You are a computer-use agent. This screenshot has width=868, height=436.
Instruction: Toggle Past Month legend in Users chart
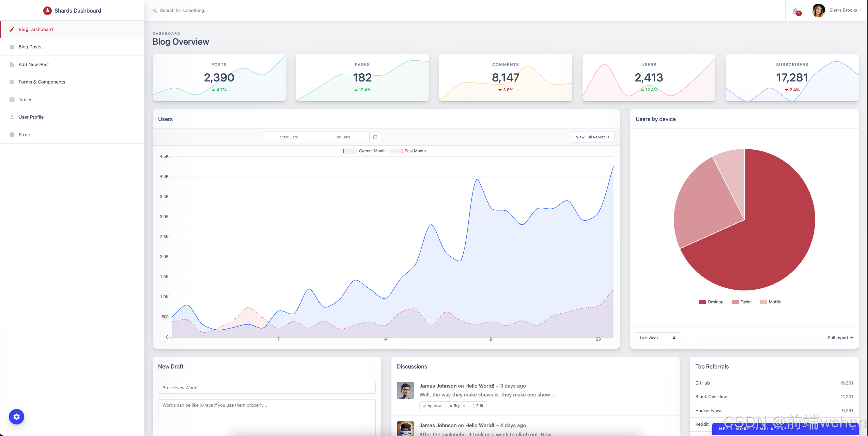[407, 151]
